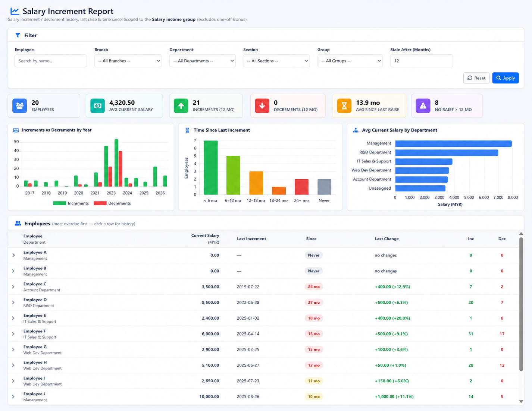Viewport: 532px width, 411px height.
Task: Click hourglass icon beside Time Since Last Increment
Action: (187, 130)
